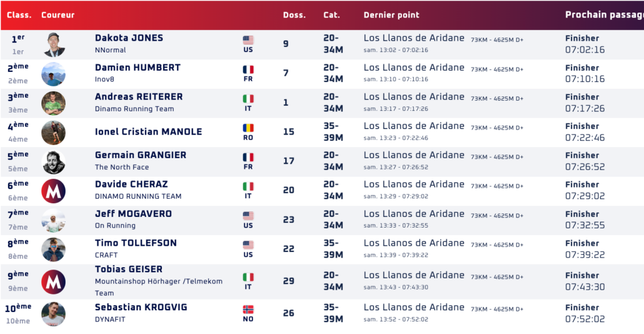Screen dimensions: 644x334
Task: Sort by the Class. column header
Action: coord(19,15)
